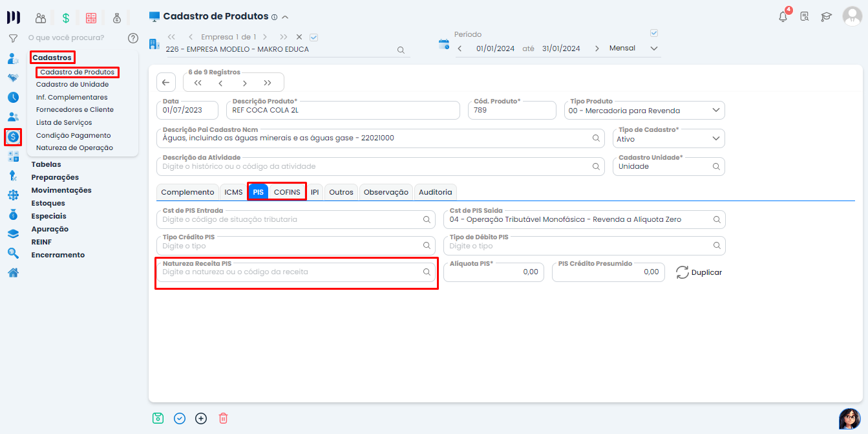This screenshot has height=434, width=868.
Task: Switch to the ICMS tab
Action: (233, 192)
